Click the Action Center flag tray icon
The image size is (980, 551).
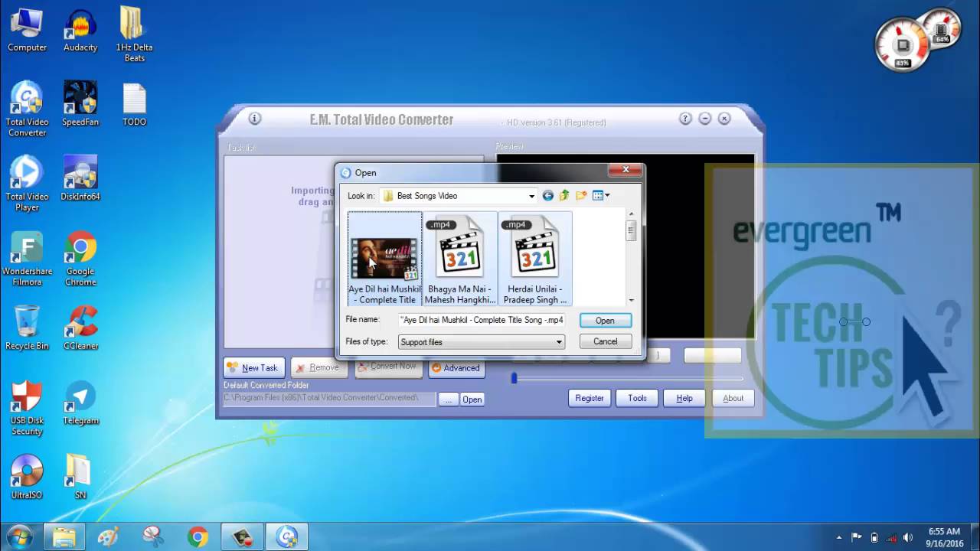[x=857, y=537]
